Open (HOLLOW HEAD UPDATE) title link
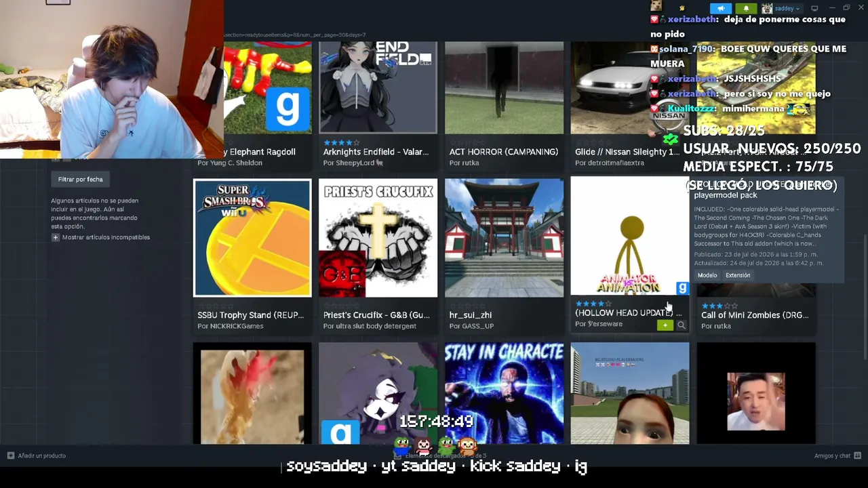 point(629,313)
